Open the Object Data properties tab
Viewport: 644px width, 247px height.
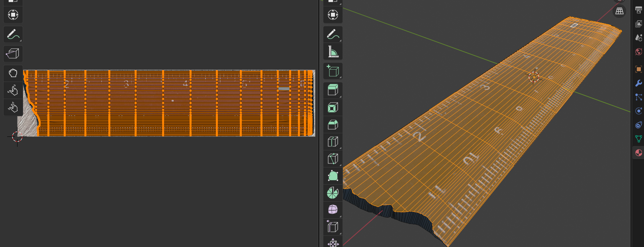point(638,139)
